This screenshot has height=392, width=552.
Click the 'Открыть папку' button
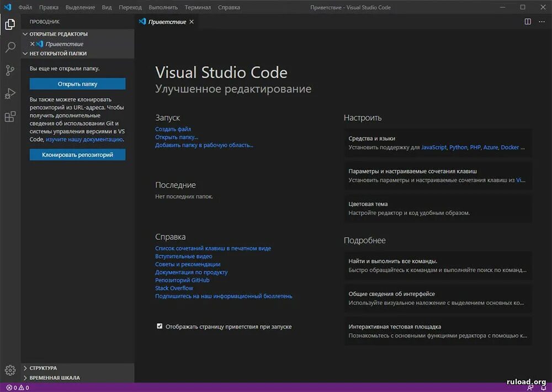[x=77, y=84]
